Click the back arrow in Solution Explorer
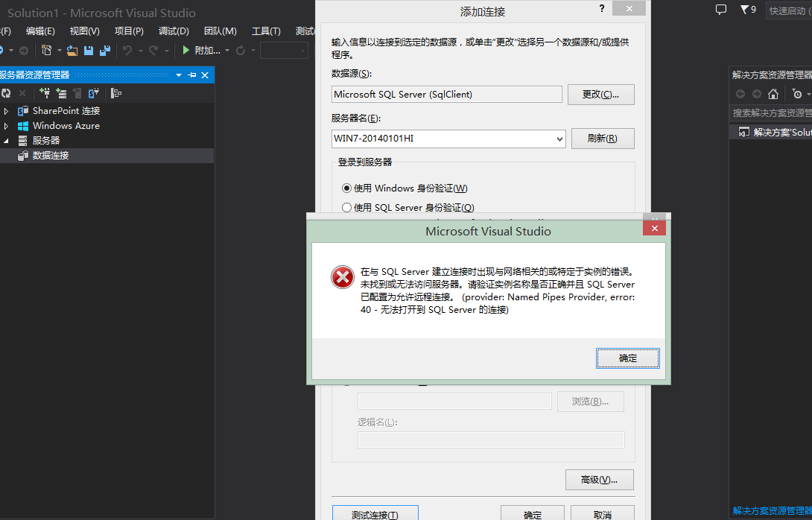 click(x=740, y=94)
